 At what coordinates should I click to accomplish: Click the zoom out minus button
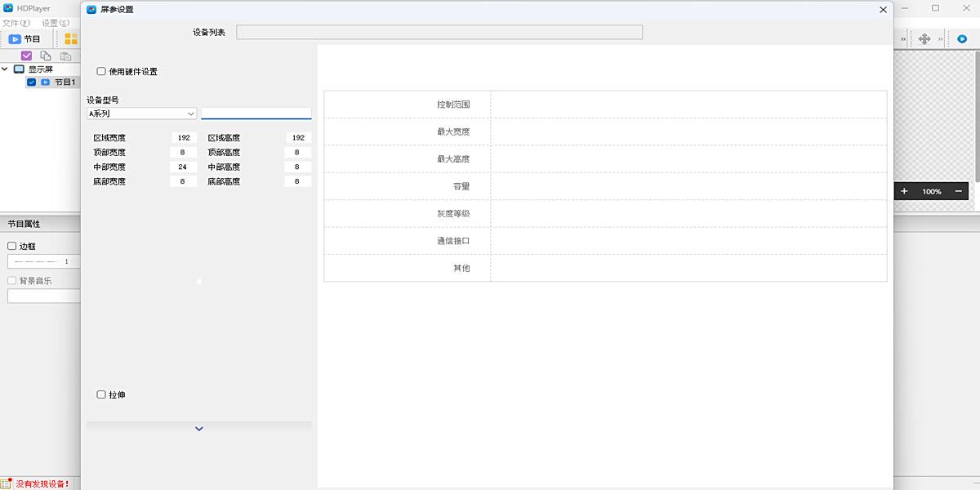coord(959,191)
